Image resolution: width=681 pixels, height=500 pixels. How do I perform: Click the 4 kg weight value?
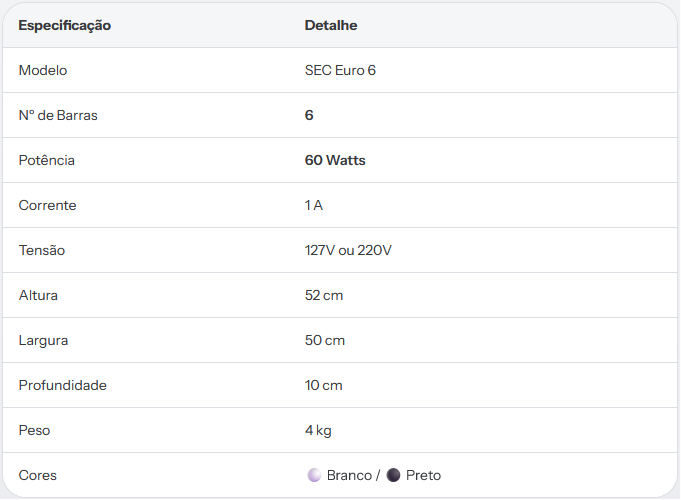318,430
